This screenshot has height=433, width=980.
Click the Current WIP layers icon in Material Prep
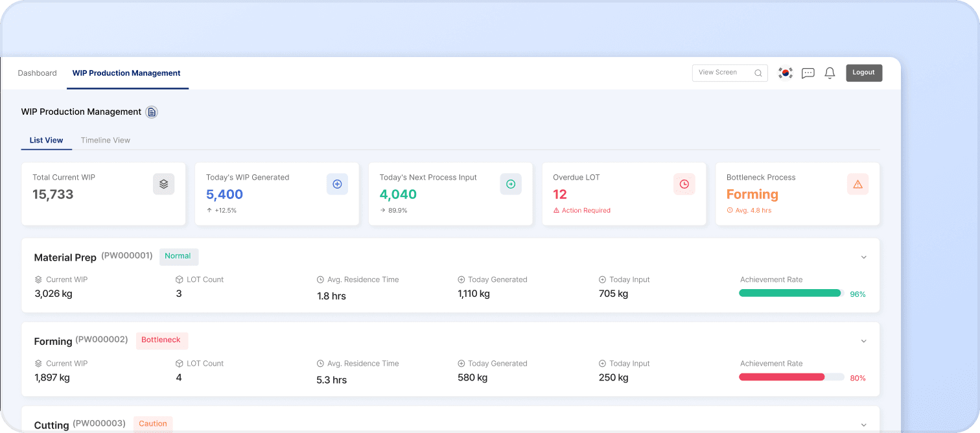(38, 280)
